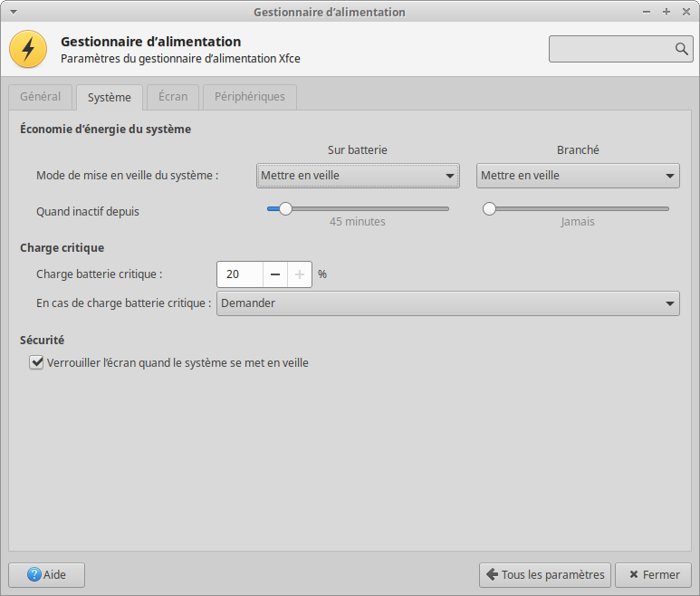The image size is (700, 596).
Task: Toggle lock screen when system sleeps checkbox
Action: click(x=37, y=362)
